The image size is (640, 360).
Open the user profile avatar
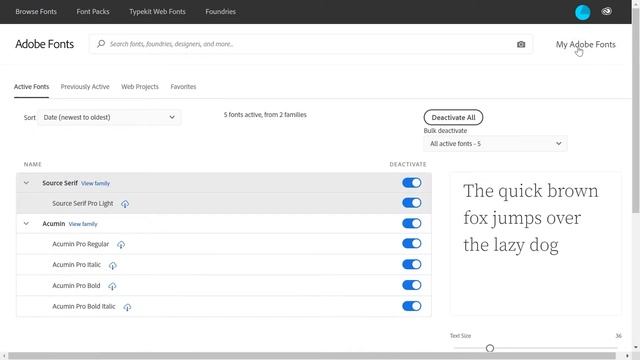582,12
